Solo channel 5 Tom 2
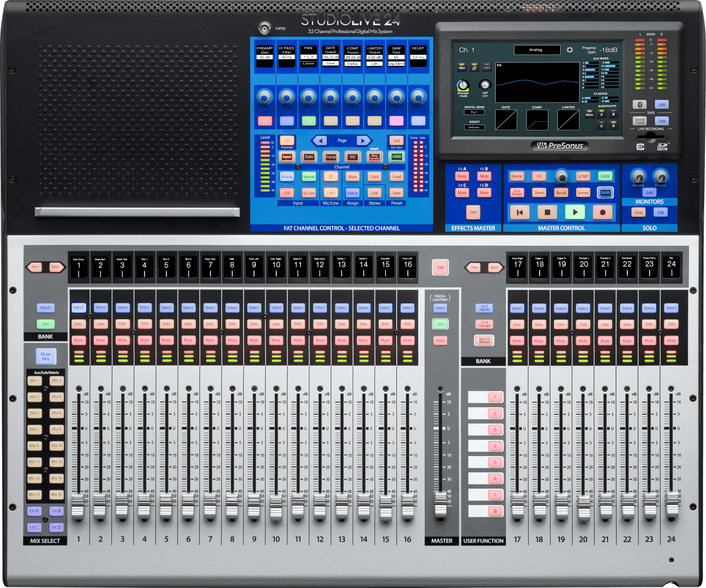706x588 pixels. tap(167, 323)
